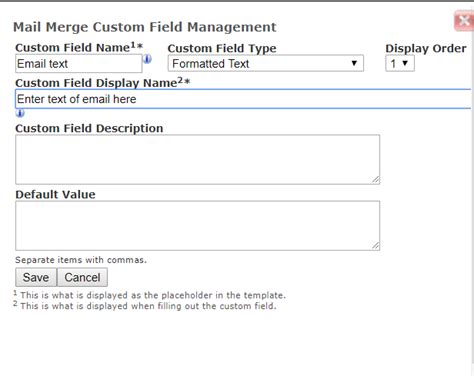The width and height of the screenshot is (474, 376).
Task: Click the 'Display Order' label
Action: [426, 48]
